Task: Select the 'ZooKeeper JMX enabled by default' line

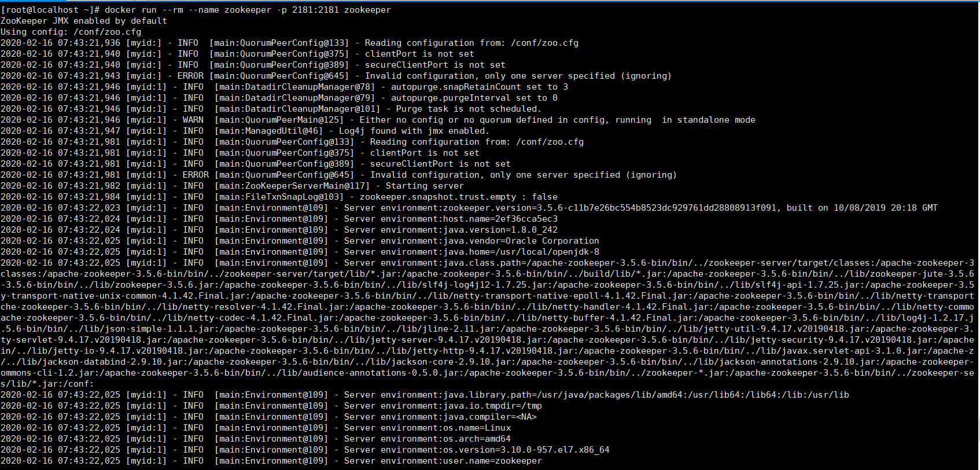Action: click(x=84, y=21)
